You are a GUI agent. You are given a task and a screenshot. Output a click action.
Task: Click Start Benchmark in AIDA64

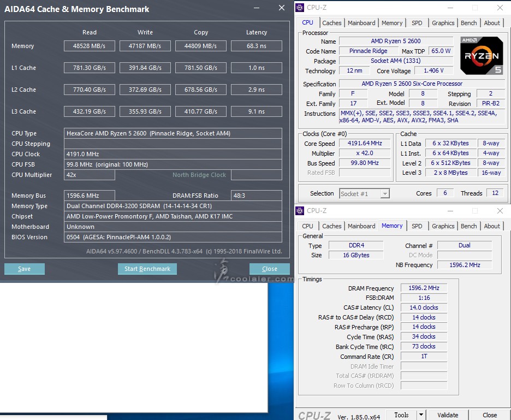pos(147,269)
